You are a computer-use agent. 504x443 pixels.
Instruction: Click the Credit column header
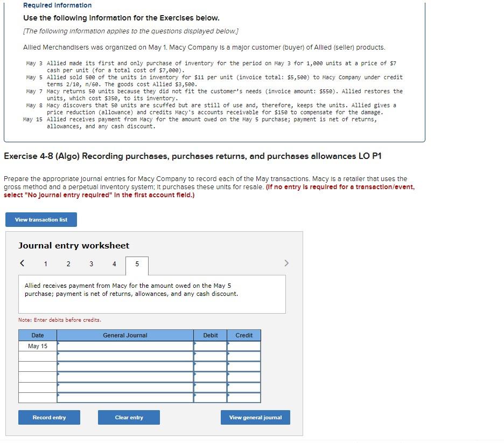coord(244,335)
